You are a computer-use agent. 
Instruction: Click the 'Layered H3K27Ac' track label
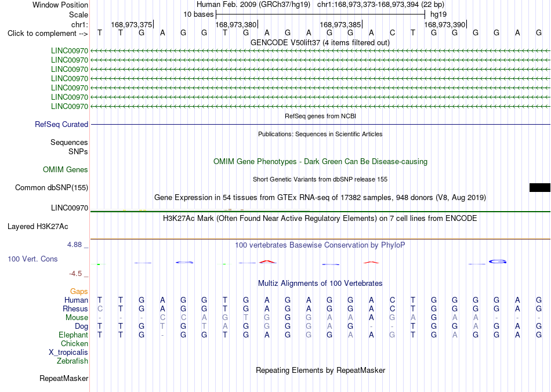(x=38, y=227)
